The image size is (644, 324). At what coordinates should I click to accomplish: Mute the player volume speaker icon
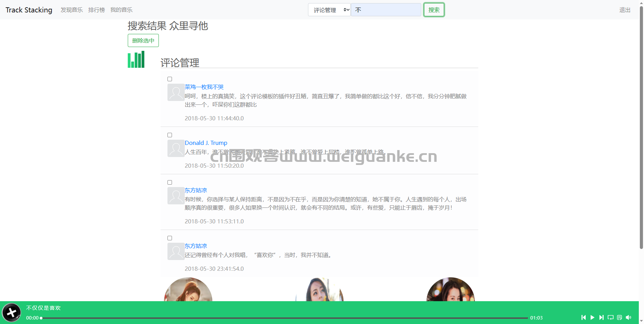(x=628, y=317)
